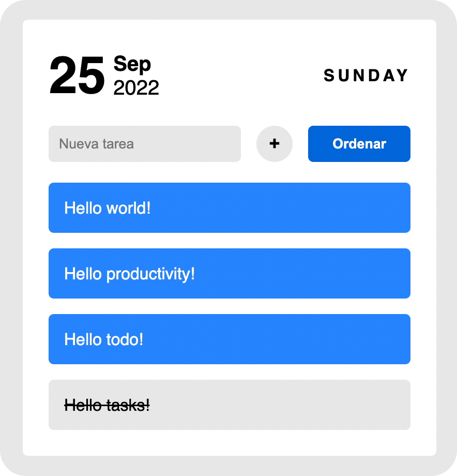Click the 'Nueva tarea' placeholder text
Viewport: 457px width, 476px height.
click(x=97, y=144)
